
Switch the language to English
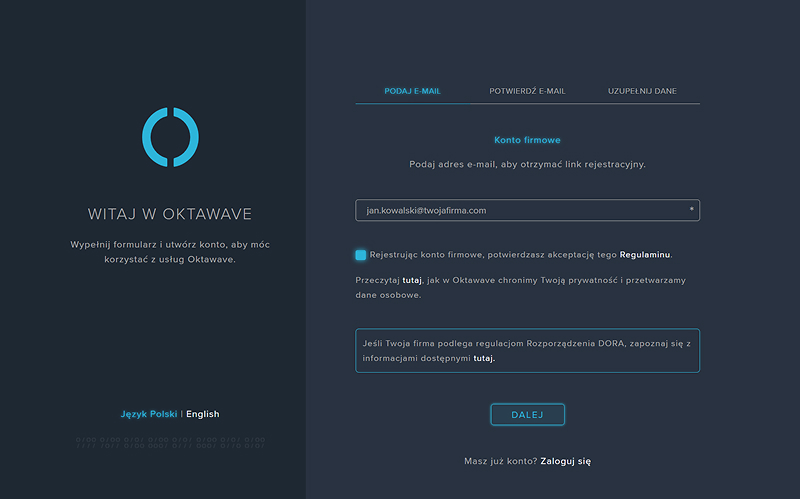pos(202,414)
